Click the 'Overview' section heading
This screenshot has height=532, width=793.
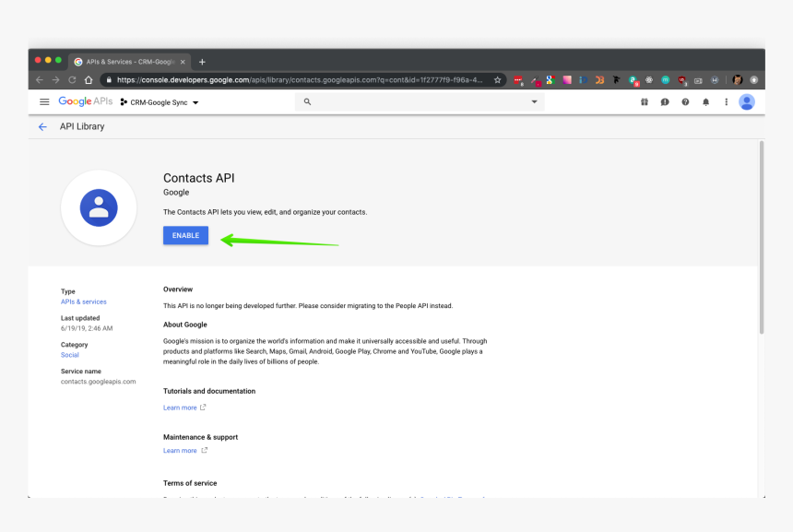pos(178,290)
